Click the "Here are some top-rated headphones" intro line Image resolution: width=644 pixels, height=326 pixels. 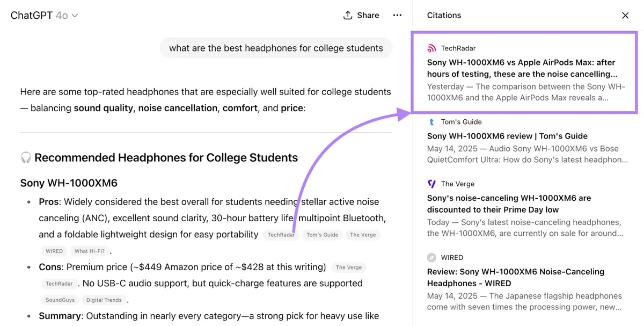206,100
